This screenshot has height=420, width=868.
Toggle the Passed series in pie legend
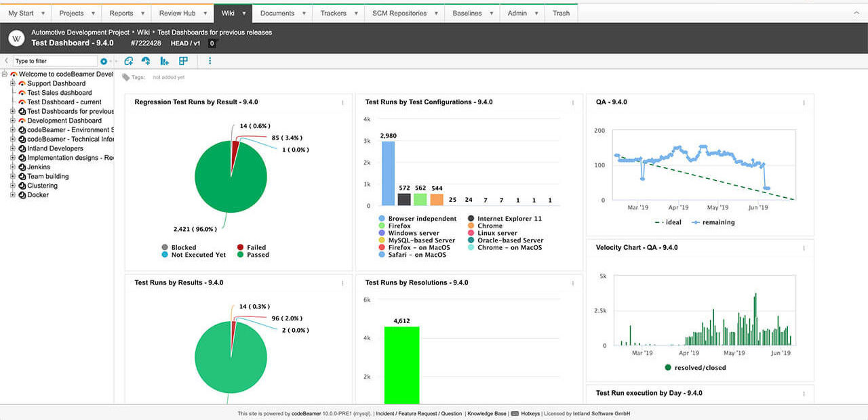253,255
